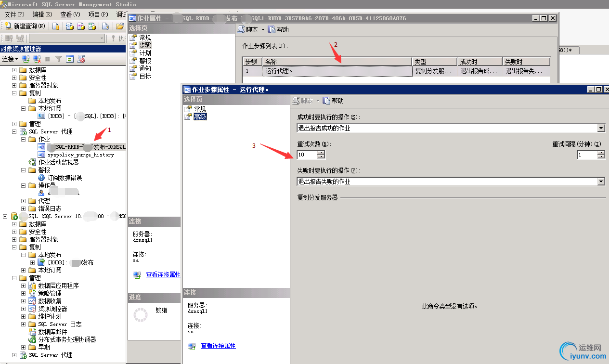Click 查看连接属性 link in 作业步骤属性 dialog
Image resolution: width=609 pixels, height=364 pixels.
218,346
